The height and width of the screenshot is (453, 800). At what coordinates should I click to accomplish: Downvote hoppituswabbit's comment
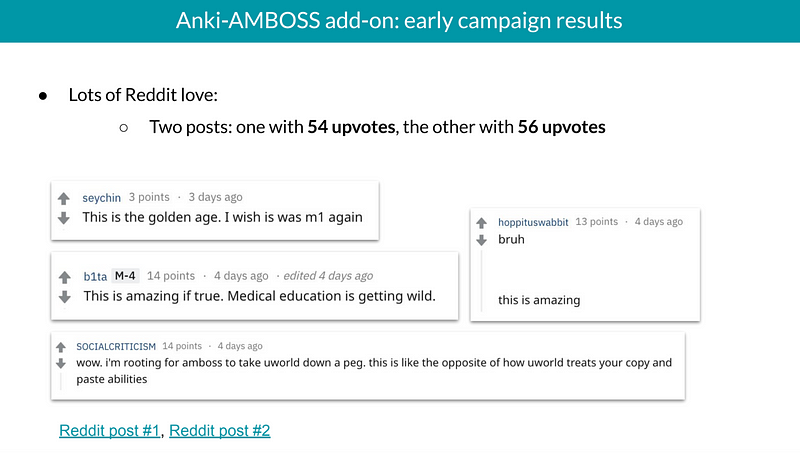click(x=484, y=240)
